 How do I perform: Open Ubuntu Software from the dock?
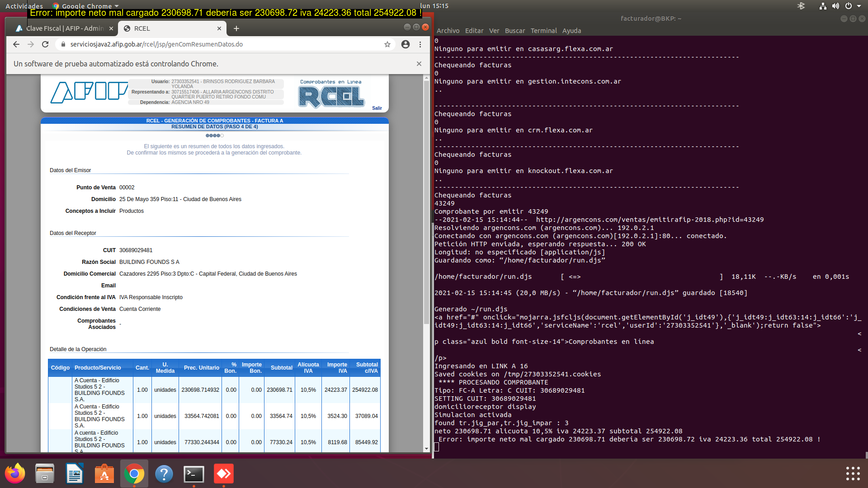coord(104,474)
